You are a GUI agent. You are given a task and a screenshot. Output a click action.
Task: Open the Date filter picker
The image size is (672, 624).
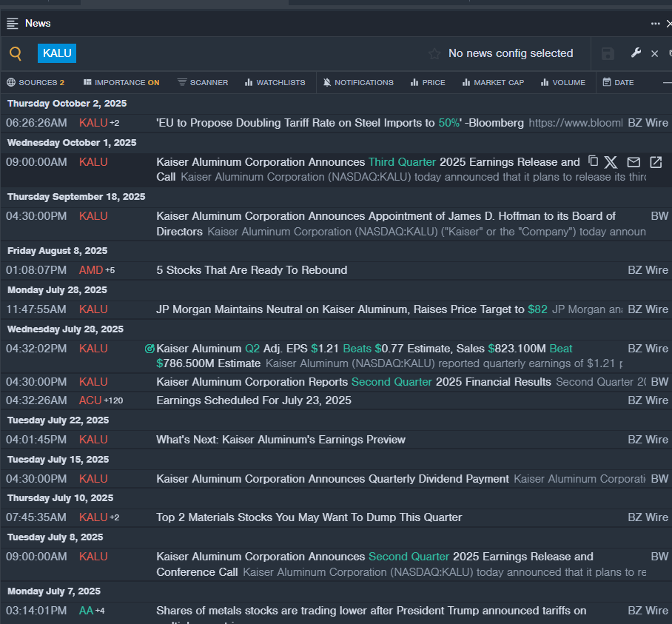pos(618,82)
